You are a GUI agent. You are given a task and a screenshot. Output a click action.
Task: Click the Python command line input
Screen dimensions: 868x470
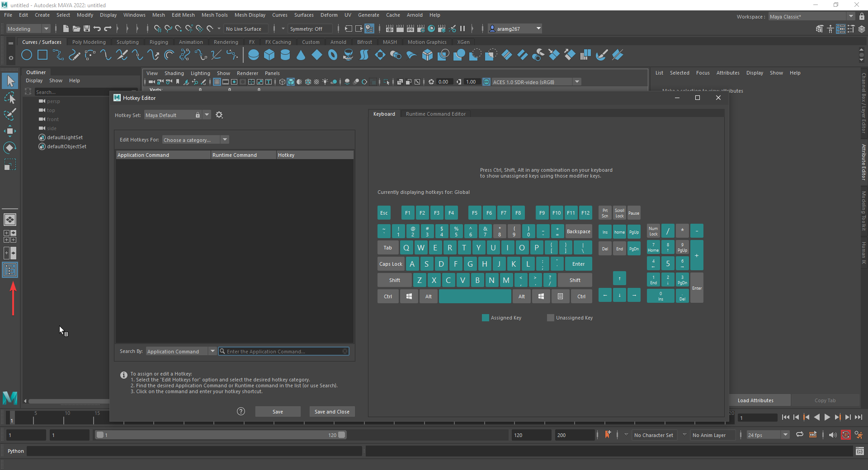[194, 451]
